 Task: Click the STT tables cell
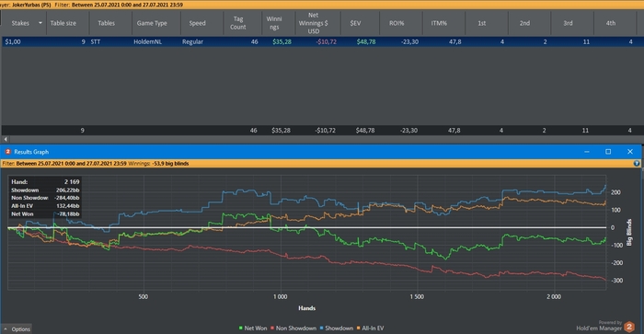tap(96, 41)
